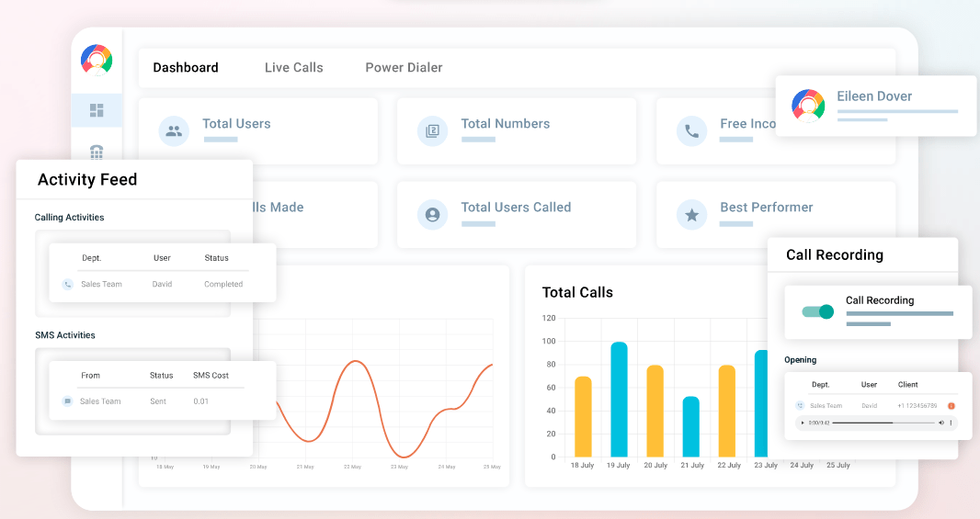Click the telephone icon in left sidebar
The height and width of the screenshot is (519, 980).
(97, 152)
